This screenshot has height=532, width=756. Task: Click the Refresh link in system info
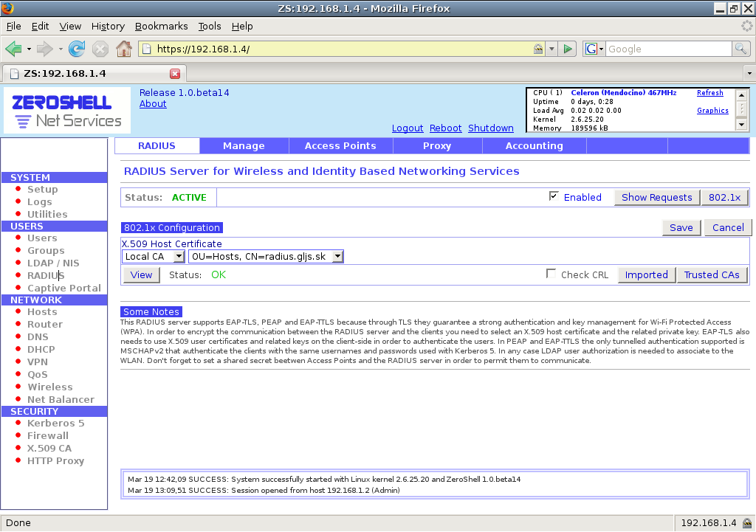709,92
